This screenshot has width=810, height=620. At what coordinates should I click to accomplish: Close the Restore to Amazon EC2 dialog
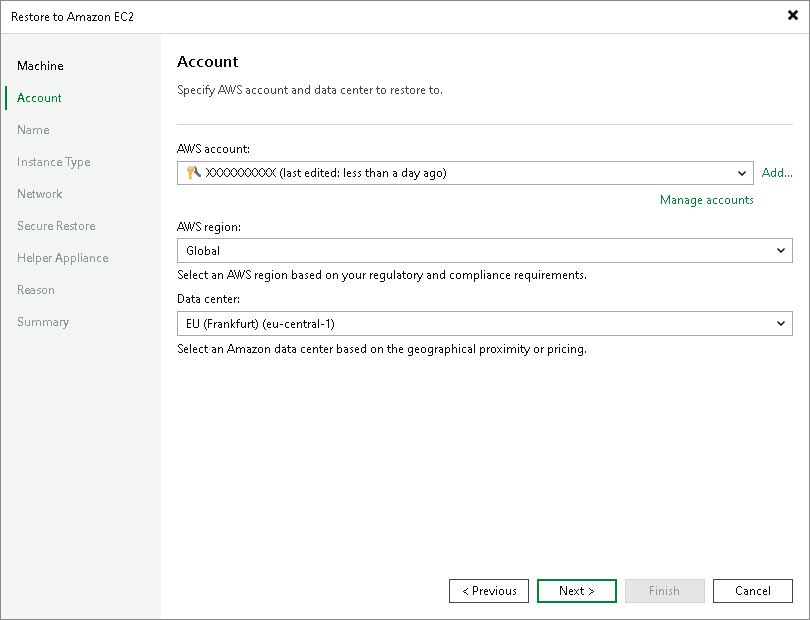pos(792,16)
